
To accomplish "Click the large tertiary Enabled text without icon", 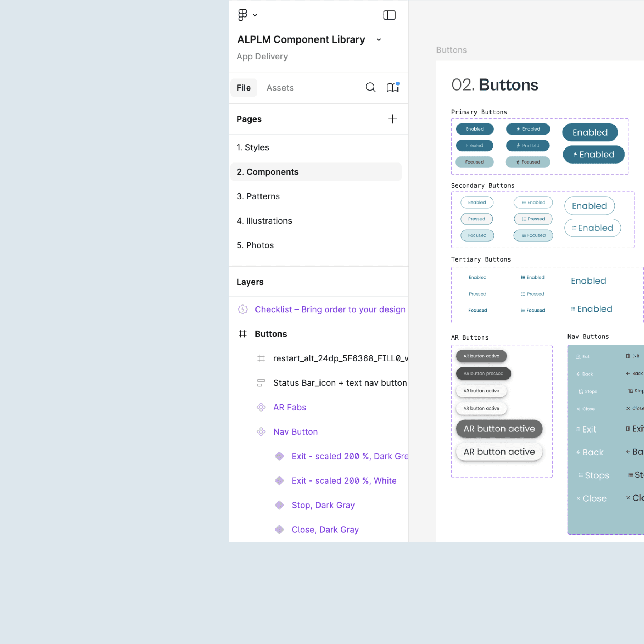I will point(588,281).
